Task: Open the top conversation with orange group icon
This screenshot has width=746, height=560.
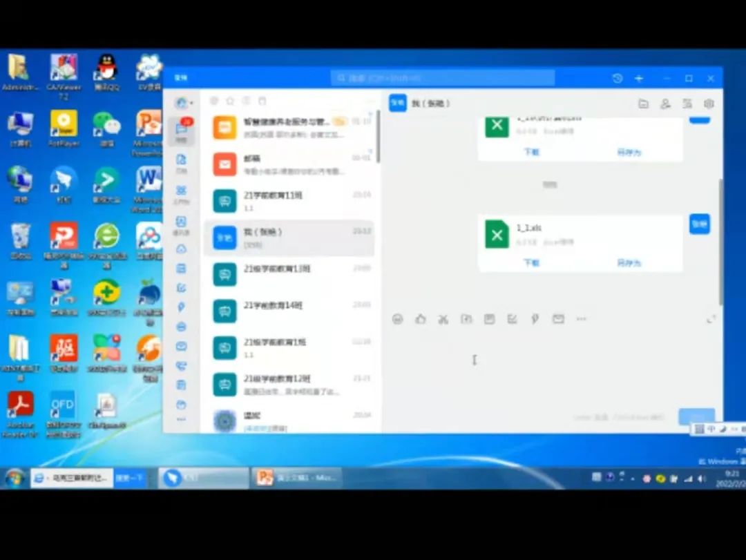Action: [x=289, y=128]
